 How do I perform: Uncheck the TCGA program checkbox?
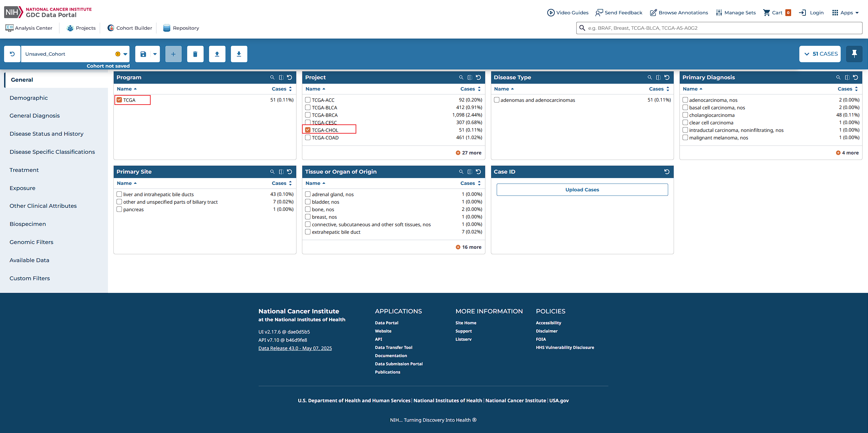119,100
